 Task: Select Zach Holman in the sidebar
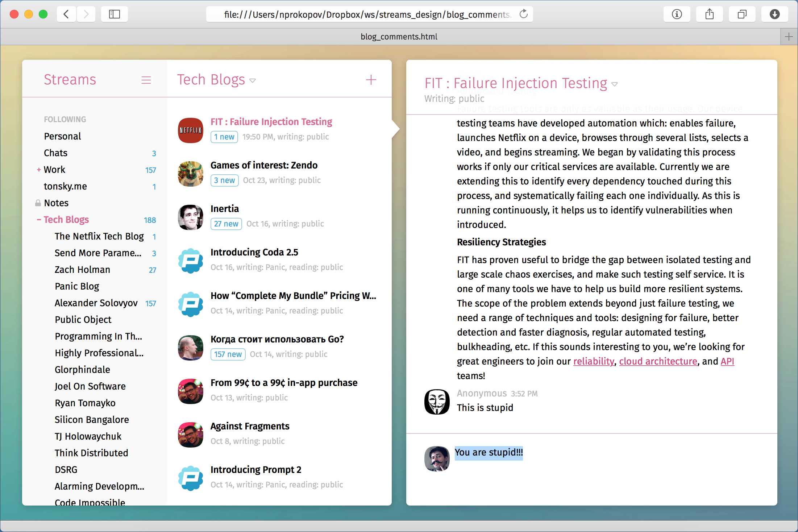tap(82, 270)
